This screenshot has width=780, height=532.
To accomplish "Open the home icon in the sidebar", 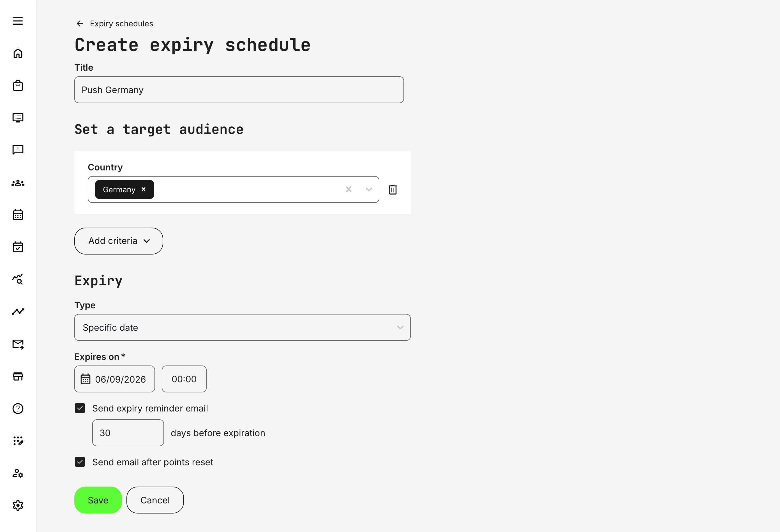I will (x=18, y=53).
